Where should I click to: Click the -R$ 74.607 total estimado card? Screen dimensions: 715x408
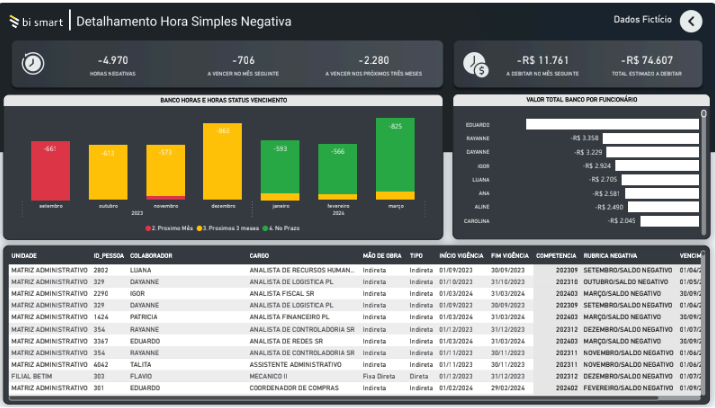click(645, 64)
